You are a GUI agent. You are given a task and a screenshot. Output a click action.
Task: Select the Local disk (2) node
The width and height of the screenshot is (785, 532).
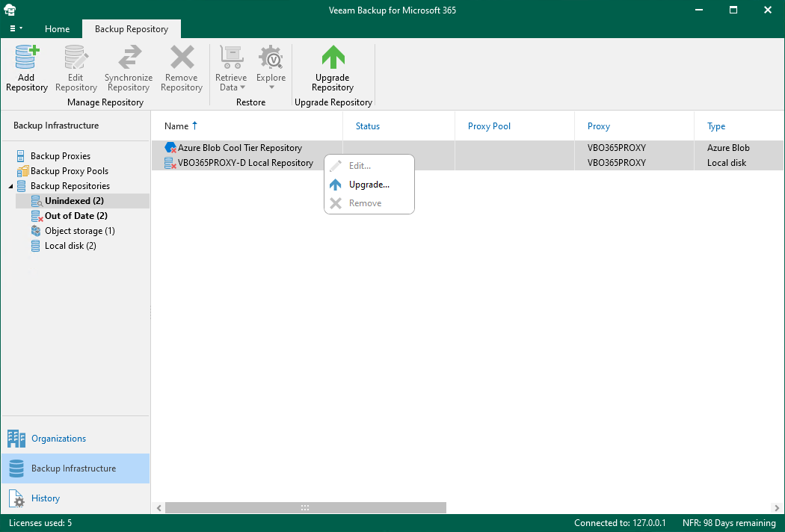pos(70,247)
